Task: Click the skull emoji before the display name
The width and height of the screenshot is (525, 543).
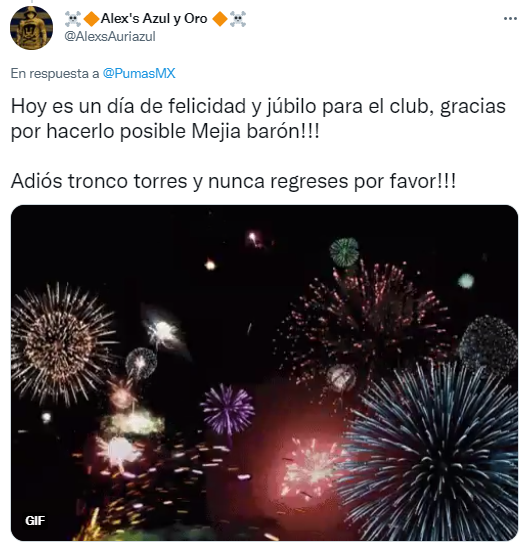Action: tap(73, 19)
